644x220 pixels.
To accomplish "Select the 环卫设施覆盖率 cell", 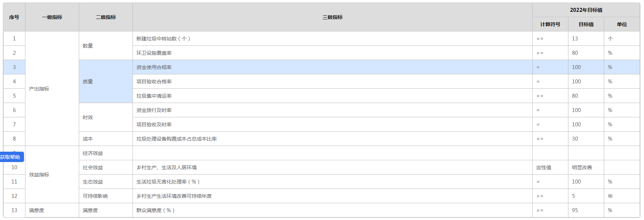I will [x=154, y=53].
